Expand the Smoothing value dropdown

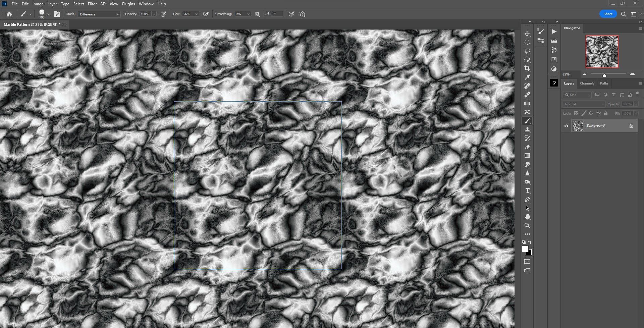pos(249,14)
